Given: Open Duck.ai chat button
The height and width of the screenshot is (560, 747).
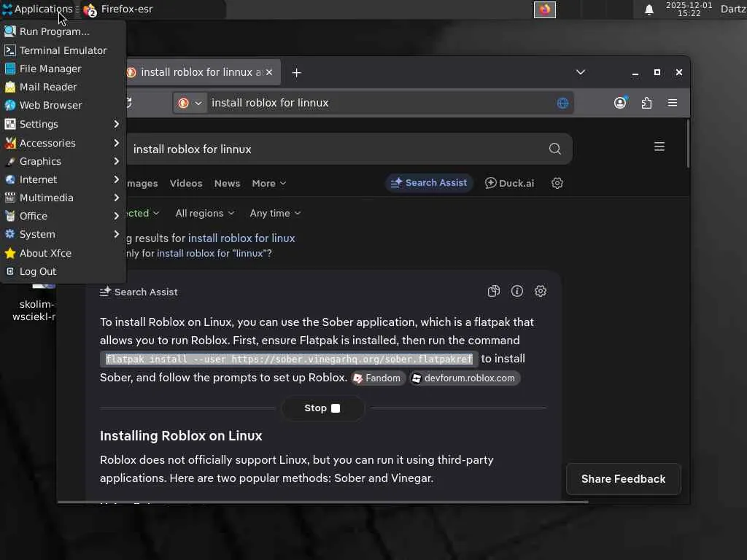Looking at the screenshot, I should (x=509, y=183).
